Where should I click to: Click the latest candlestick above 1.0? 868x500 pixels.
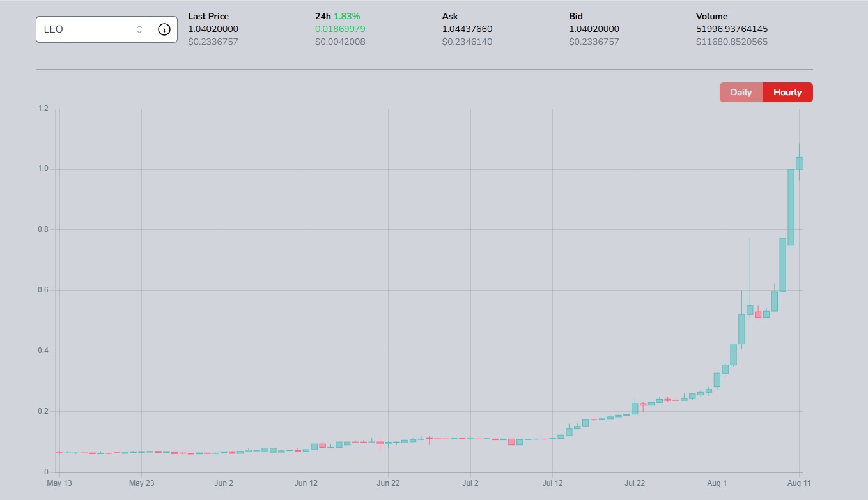pyautogui.click(x=799, y=163)
